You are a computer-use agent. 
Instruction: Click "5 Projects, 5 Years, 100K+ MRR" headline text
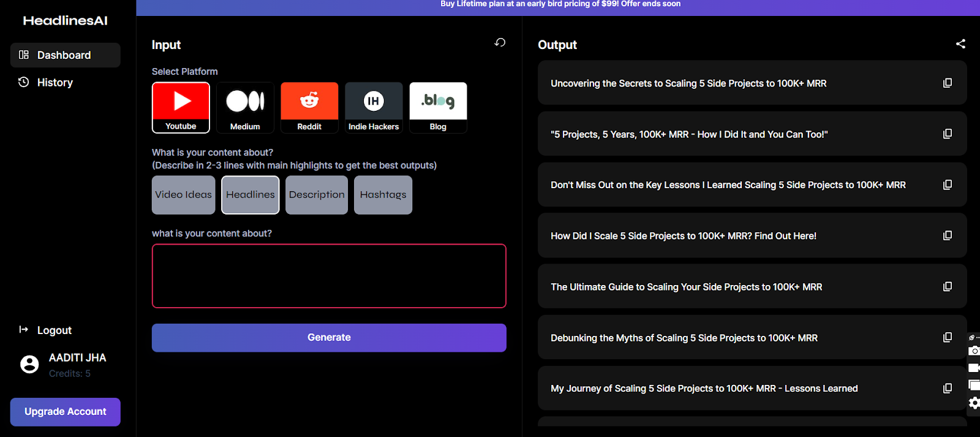pyautogui.click(x=689, y=134)
